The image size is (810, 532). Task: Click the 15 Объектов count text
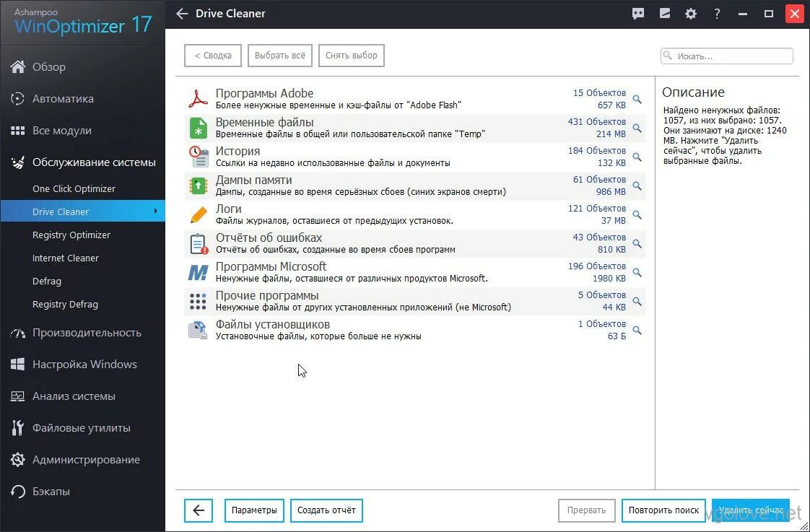tap(599, 93)
